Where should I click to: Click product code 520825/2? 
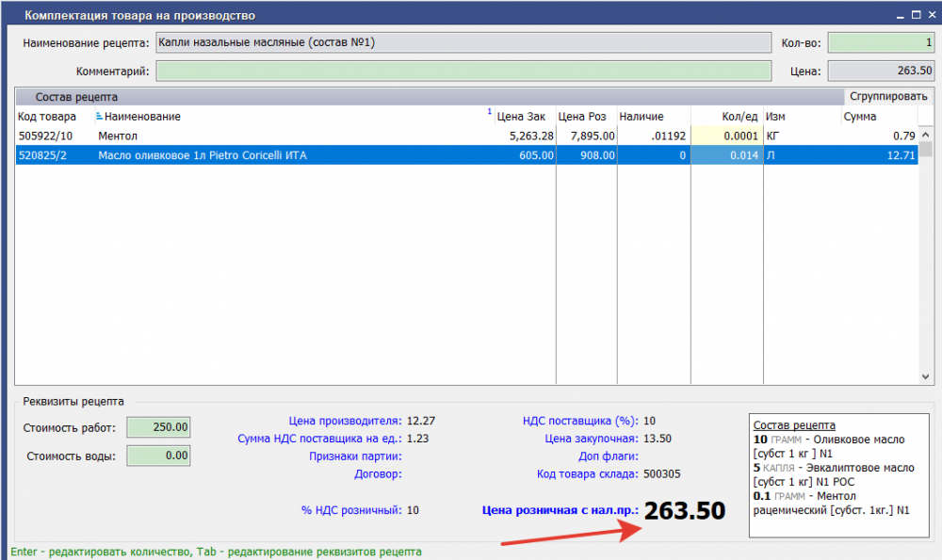coord(42,155)
